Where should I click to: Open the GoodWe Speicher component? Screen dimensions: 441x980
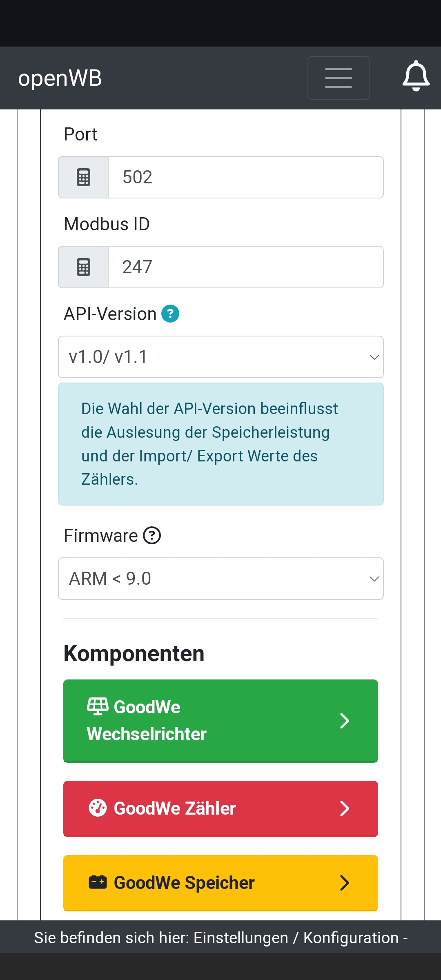click(x=220, y=883)
